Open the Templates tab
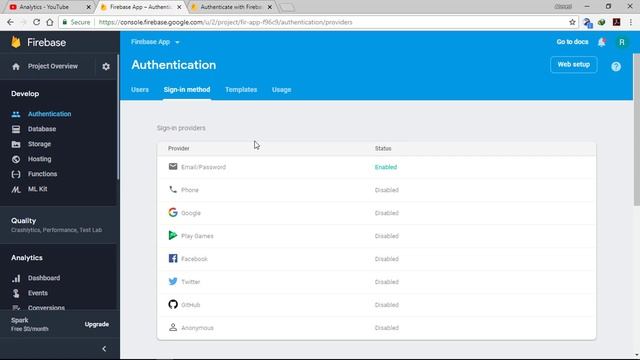 [x=241, y=90]
